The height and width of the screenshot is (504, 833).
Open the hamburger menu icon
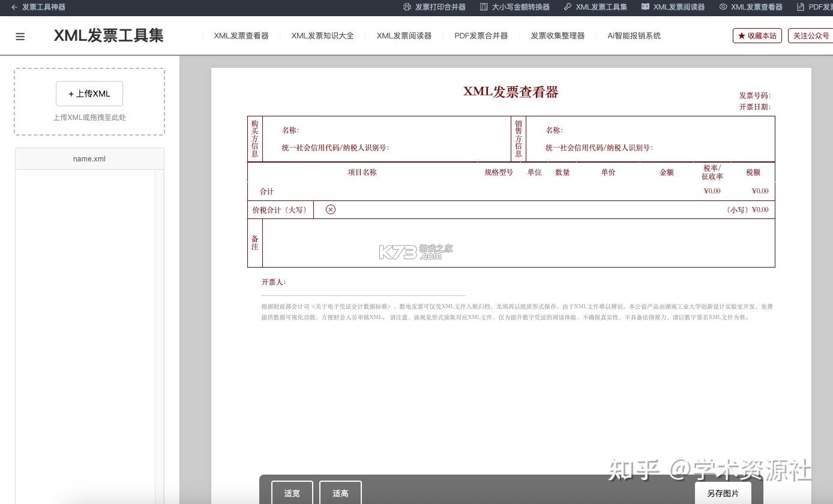tap(20, 37)
